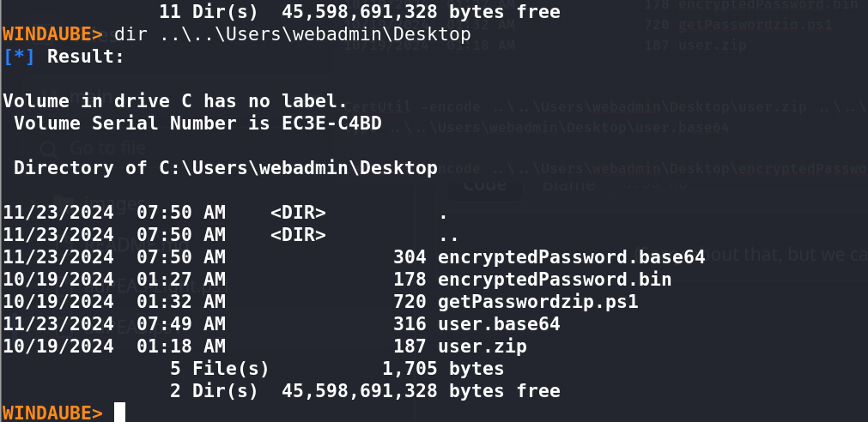Select the EC3E-C4BD volume serial number
The height and width of the screenshot is (422, 868).
pyautogui.click(x=331, y=123)
